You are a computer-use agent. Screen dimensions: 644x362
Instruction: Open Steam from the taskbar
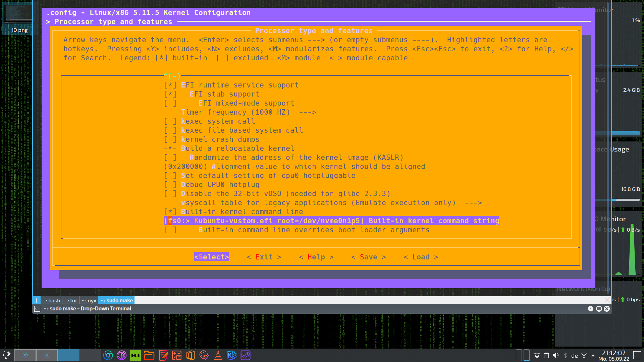(246, 355)
